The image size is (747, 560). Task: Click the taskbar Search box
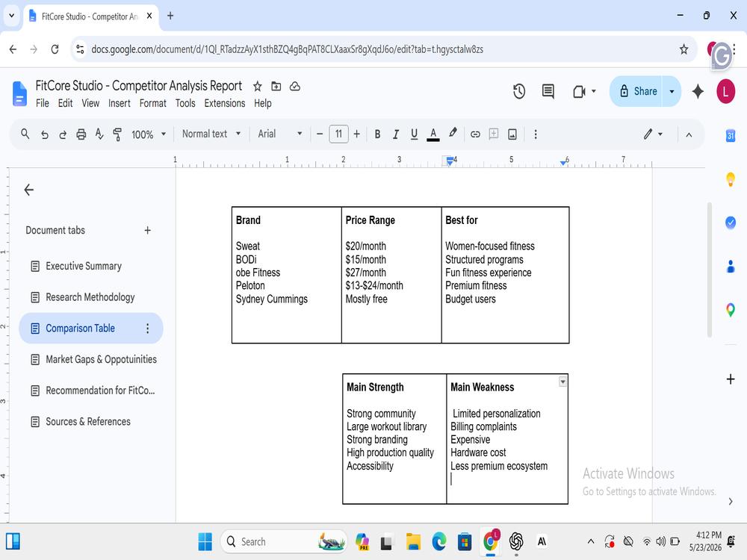[x=283, y=541]
